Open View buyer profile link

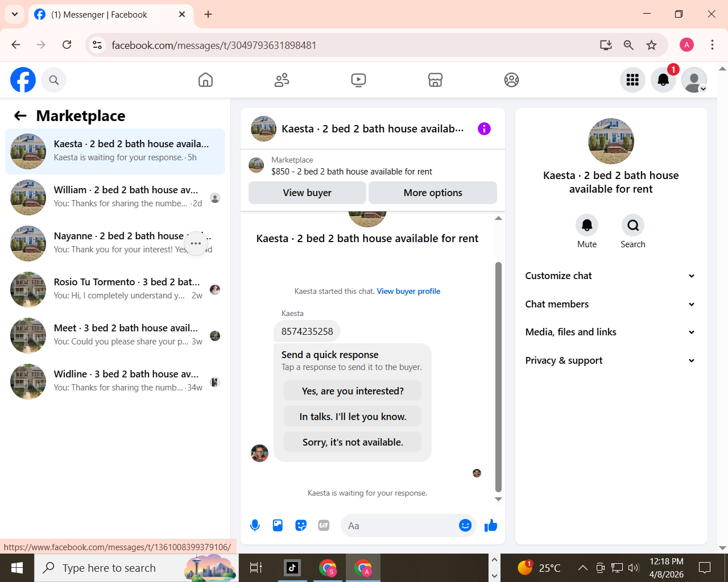[x=408, y=291]
